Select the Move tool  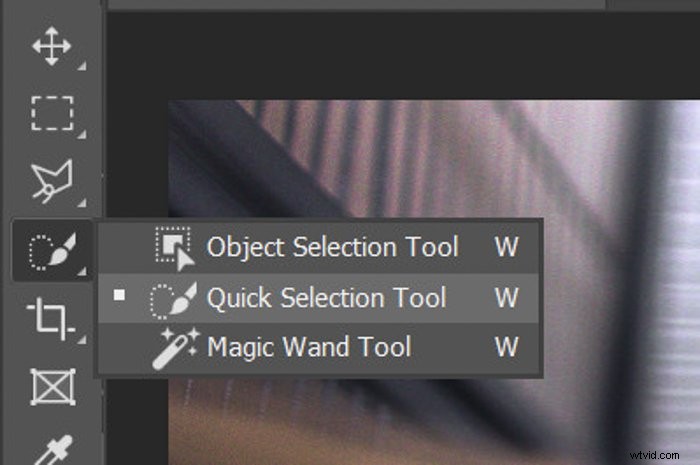[52, 46]
